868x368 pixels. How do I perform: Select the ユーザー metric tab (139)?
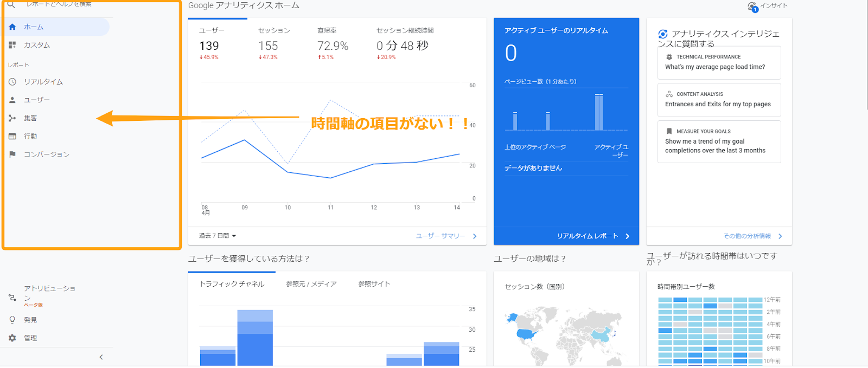tap(218, 43)
